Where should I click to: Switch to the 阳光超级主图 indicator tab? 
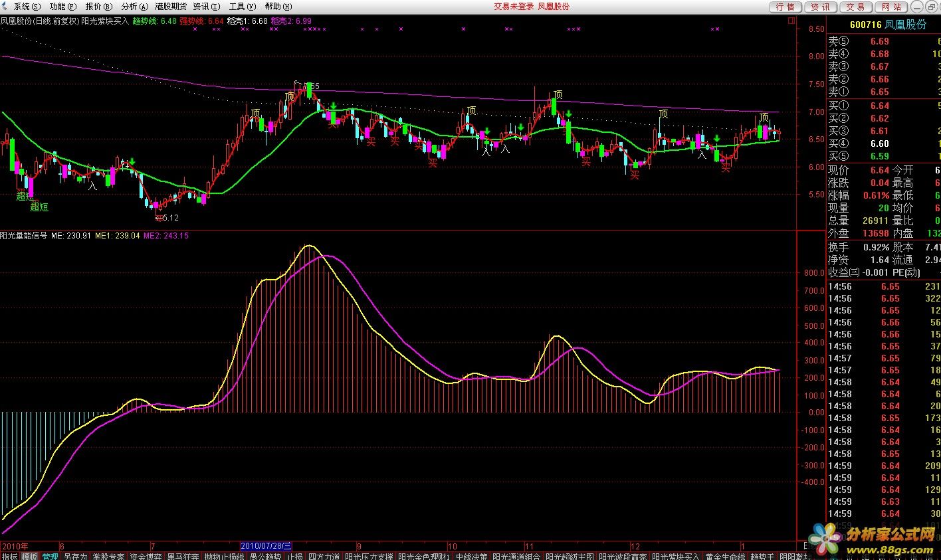570,556
